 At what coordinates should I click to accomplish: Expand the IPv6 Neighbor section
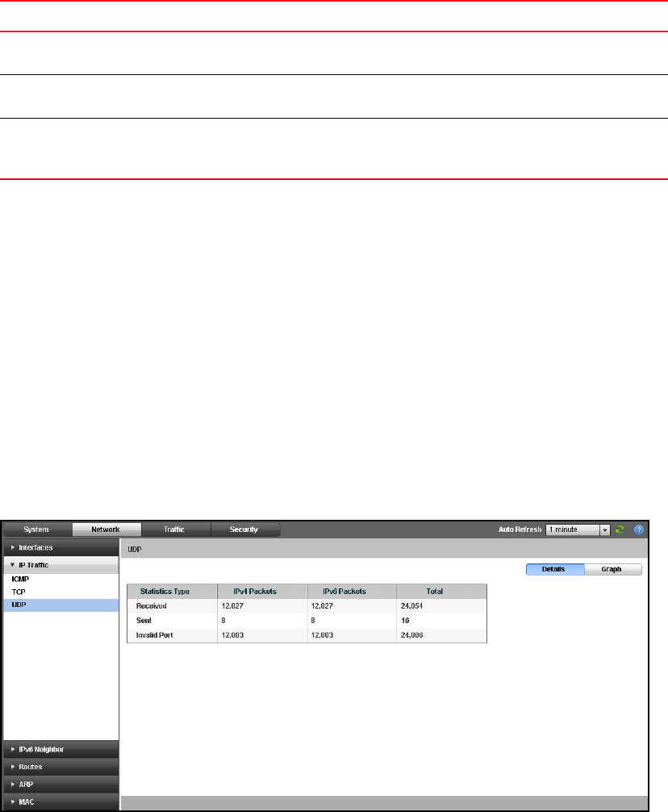[61, 749]
